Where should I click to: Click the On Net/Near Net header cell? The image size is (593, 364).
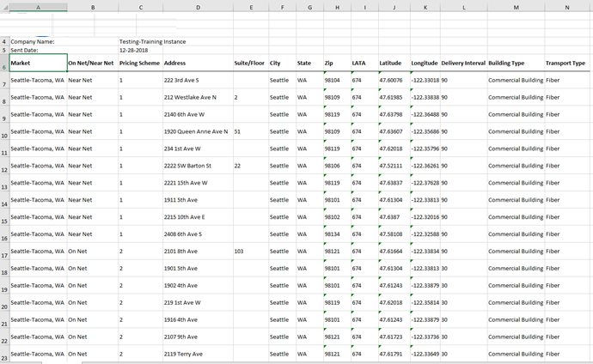click(x=91, y=63)
